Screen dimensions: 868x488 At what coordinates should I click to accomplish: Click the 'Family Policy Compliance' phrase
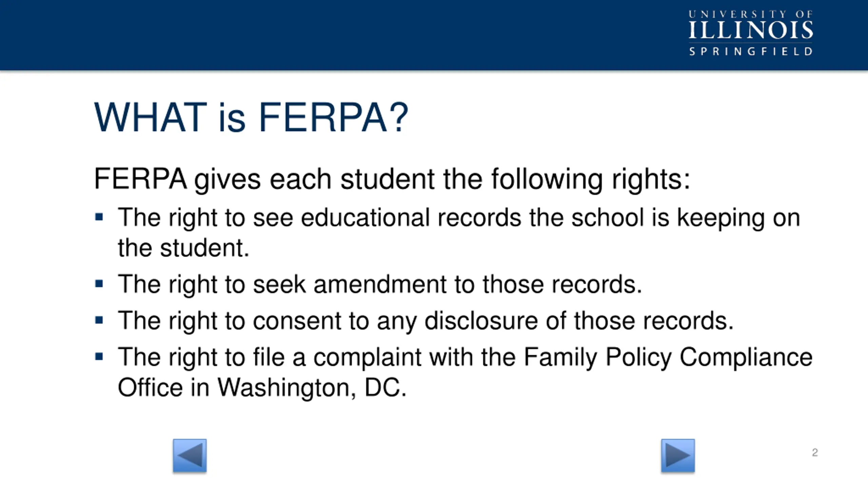(x=668, y=357)
